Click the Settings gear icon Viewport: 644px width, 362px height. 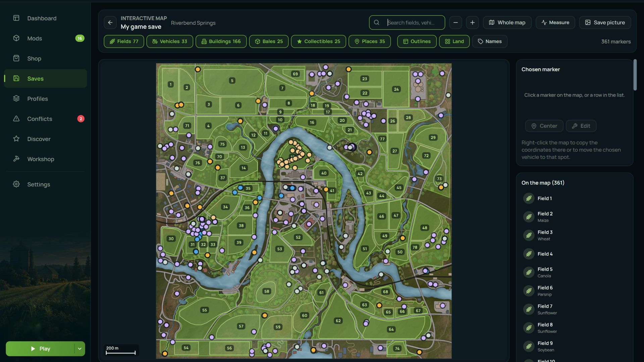[x=16, y=184]
